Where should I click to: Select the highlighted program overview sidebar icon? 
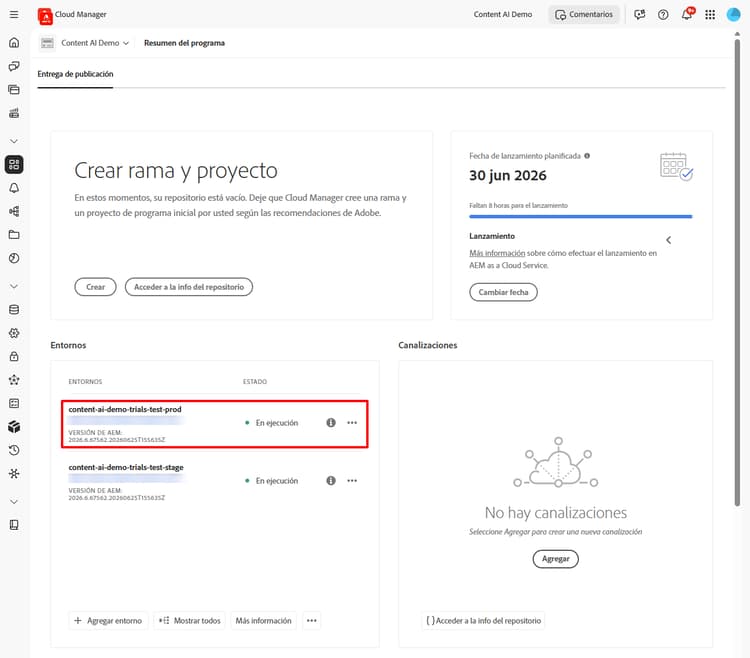[x=14, y=164]
